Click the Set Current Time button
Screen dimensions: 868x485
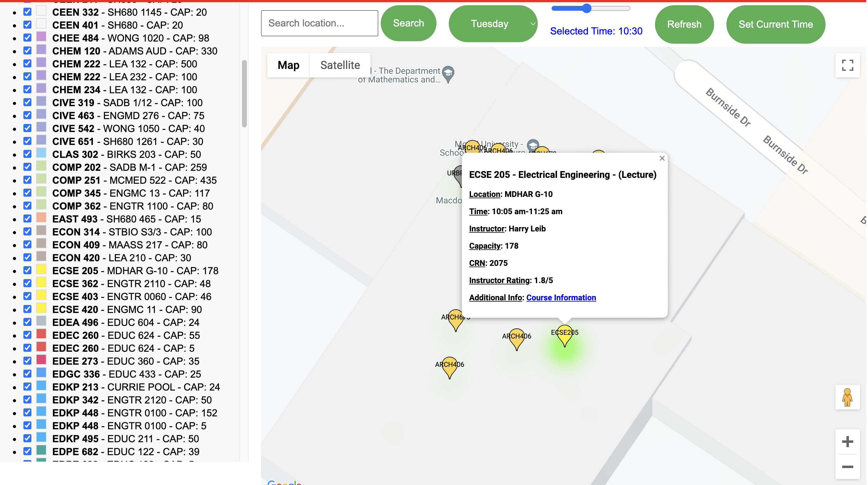point(775,24)
